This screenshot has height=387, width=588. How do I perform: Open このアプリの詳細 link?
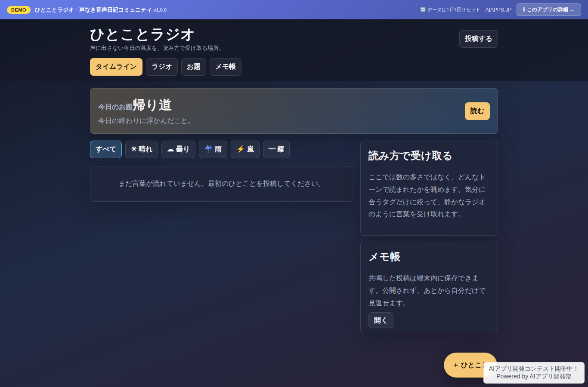pos(549,9)
